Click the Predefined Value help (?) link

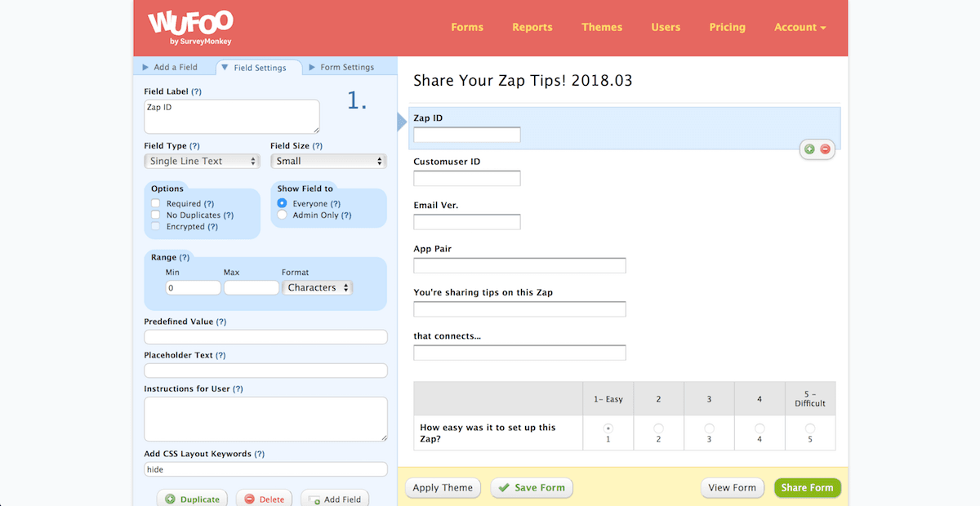221,322
